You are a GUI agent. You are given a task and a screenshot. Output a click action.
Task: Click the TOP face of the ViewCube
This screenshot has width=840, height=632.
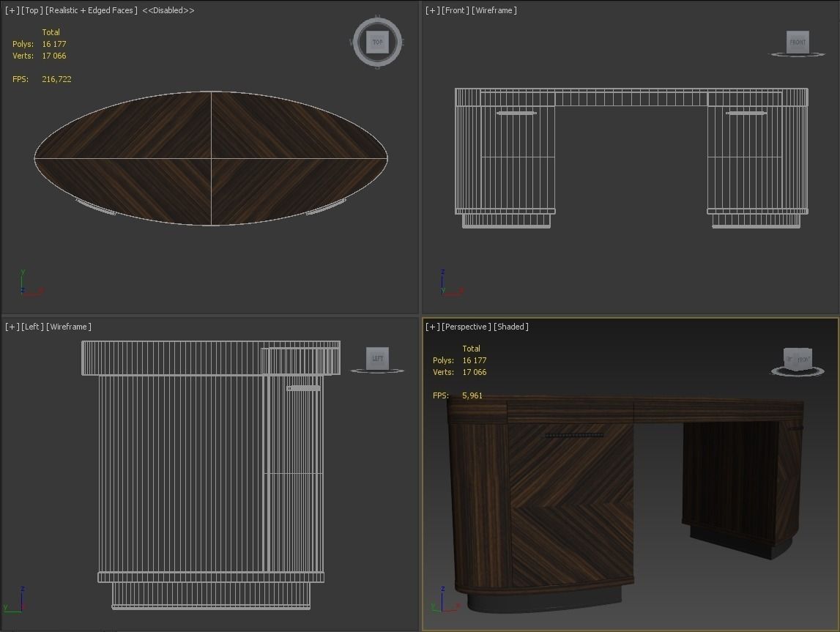[377, 42]
